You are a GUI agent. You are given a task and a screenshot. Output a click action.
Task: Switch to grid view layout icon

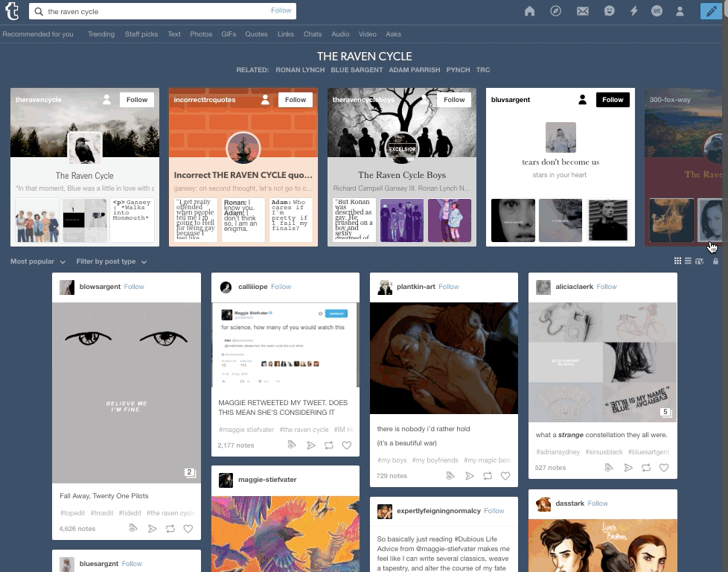point(677,261)
